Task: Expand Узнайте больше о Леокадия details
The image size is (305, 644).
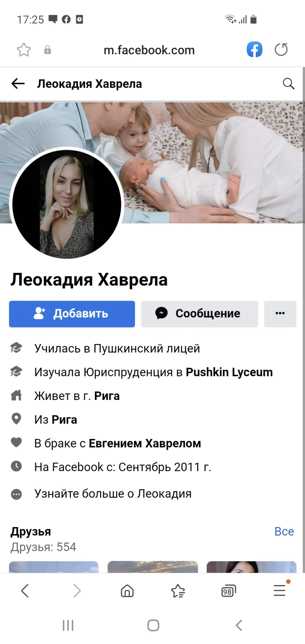Action: (x=113, y=494)
